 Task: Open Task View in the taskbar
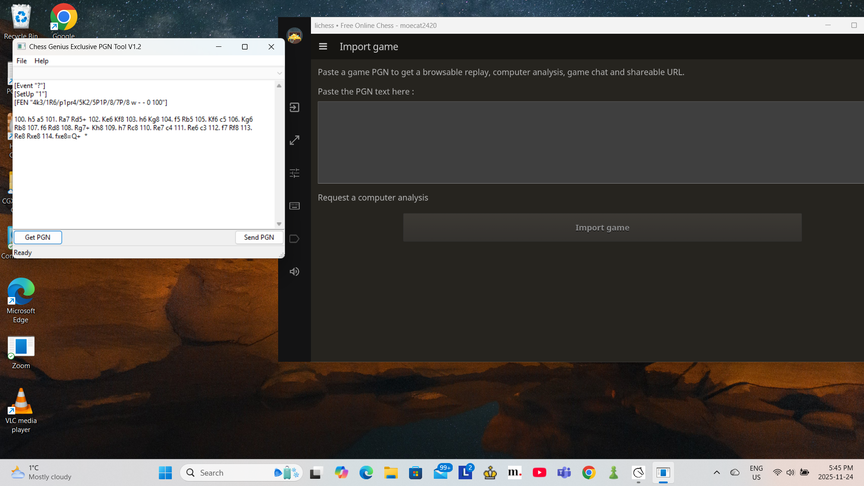(316, 473)
